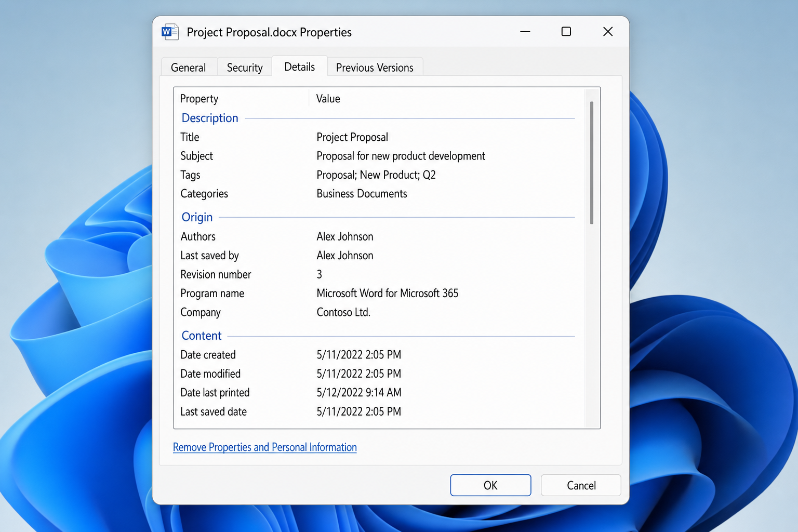Click the Property column header
This screenshot has height=532, width=798.
point(199,99)
